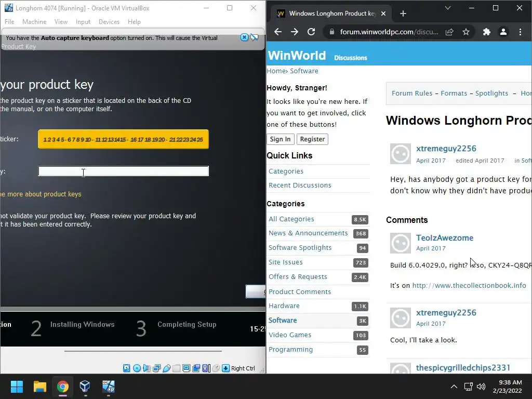
Task: Open Chrome tab search chevron
Action: [448, 8]
